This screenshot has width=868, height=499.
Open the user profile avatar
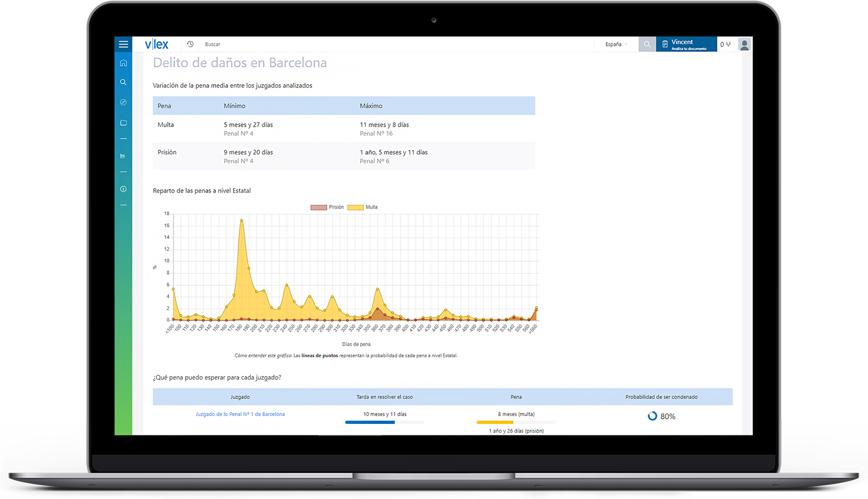744,44
